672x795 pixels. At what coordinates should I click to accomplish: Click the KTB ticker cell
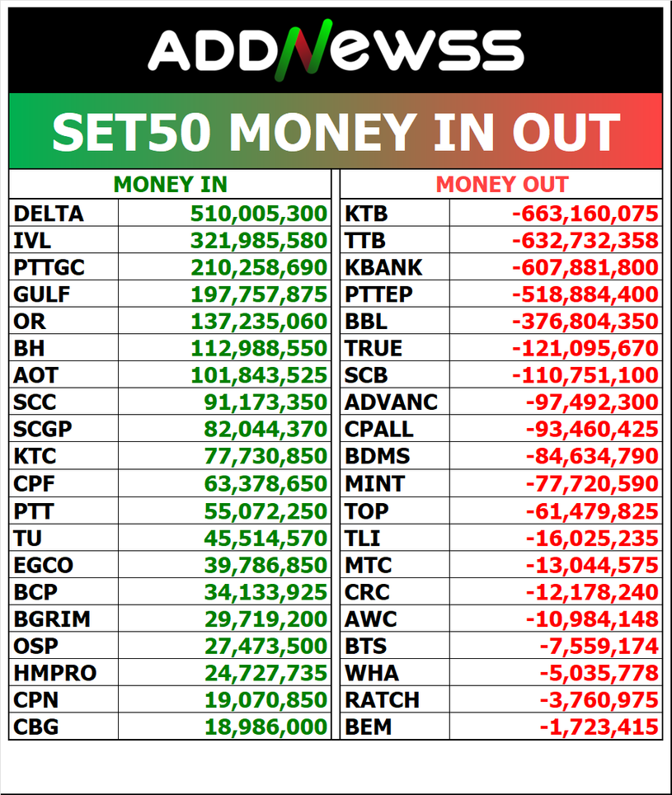366,214
